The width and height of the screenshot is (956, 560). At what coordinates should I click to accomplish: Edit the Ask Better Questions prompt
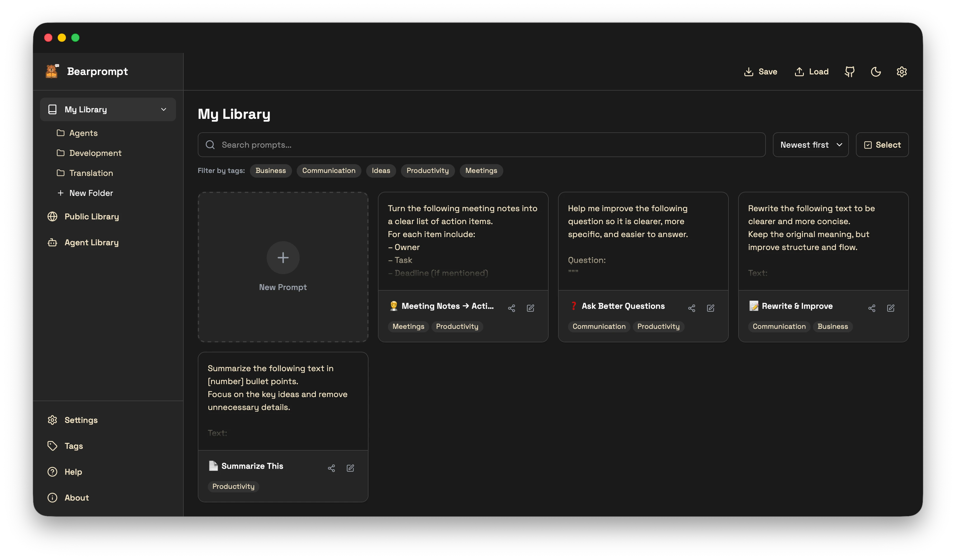click(711, 308)
